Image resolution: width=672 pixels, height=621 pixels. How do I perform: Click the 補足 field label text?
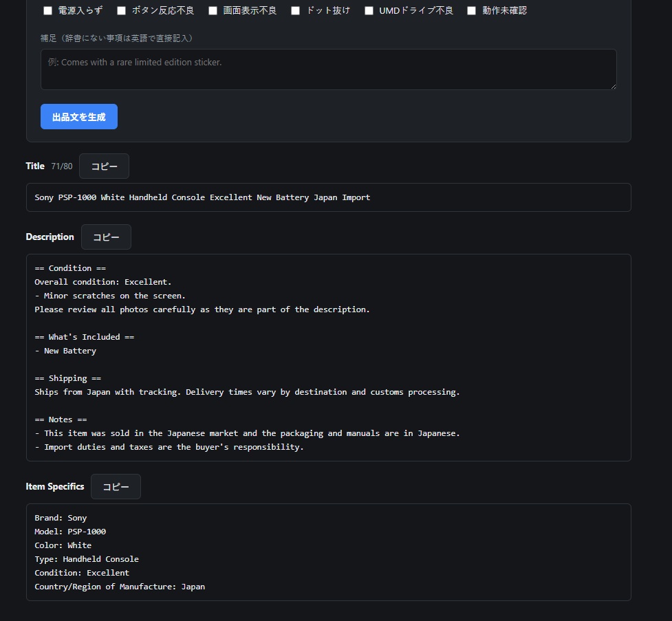118,39
